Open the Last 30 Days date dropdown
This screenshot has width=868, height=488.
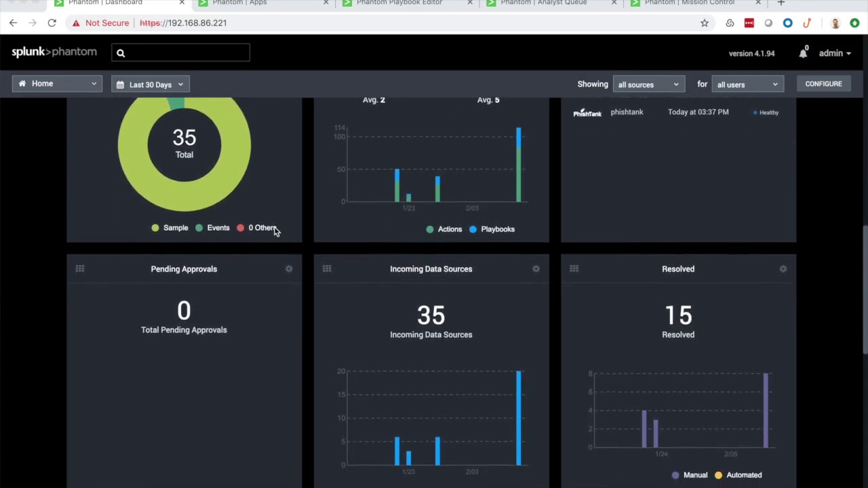pos(151,85)
